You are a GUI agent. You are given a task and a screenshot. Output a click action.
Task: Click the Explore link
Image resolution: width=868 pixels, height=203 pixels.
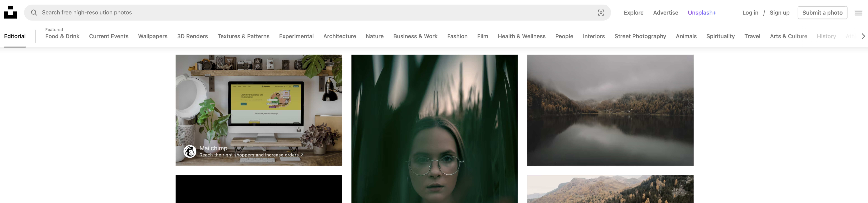click(x=633, y=12)
